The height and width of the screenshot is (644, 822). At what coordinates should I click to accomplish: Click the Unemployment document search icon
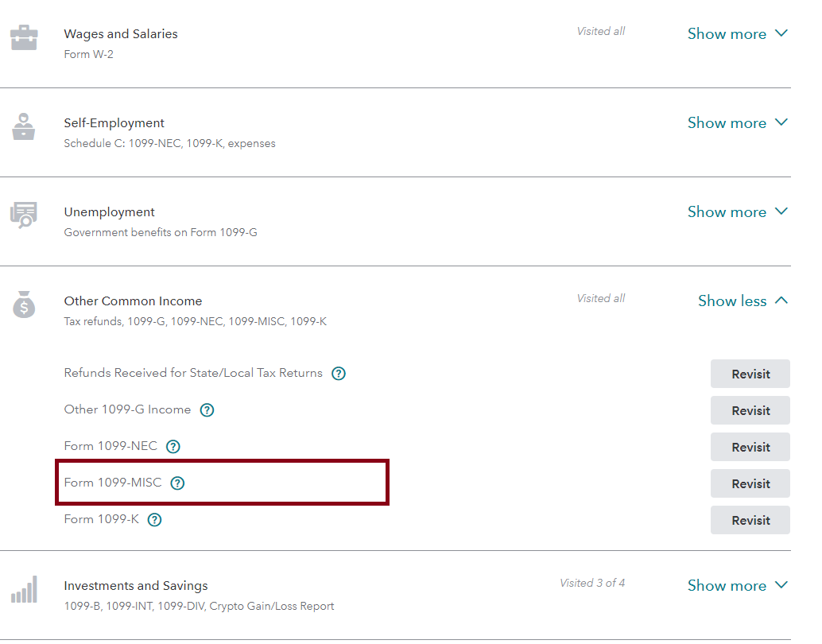(x=24, y=215)
